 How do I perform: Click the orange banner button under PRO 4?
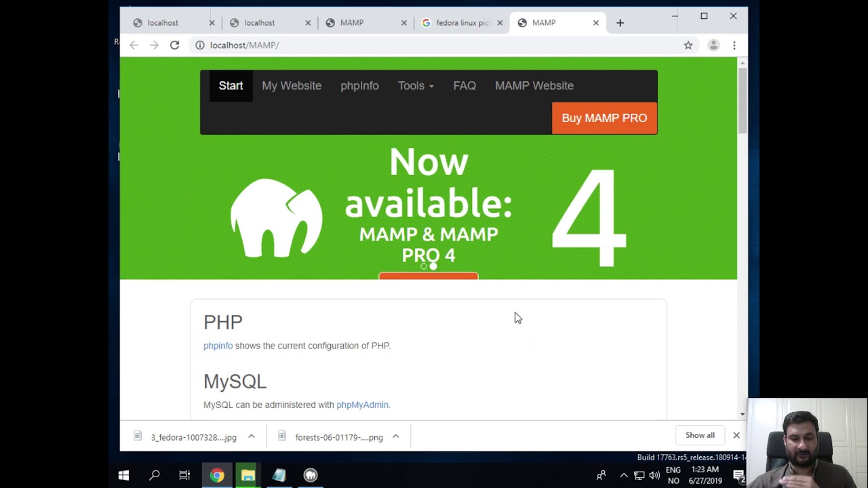pos(429,276)
